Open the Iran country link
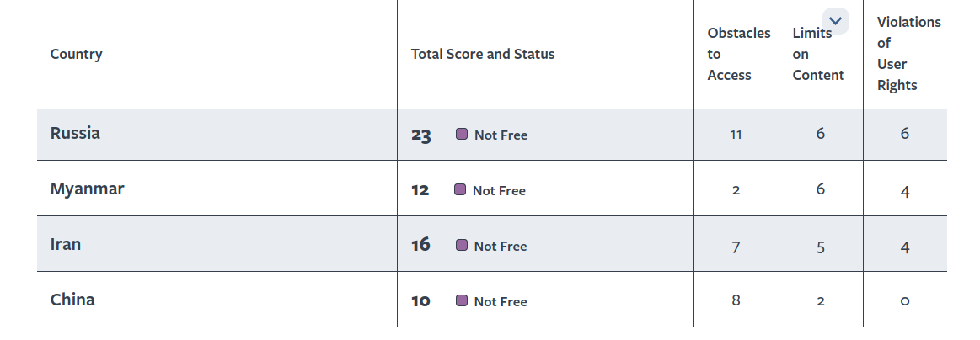This screenshot has width=980, height=340. [66, 244]
